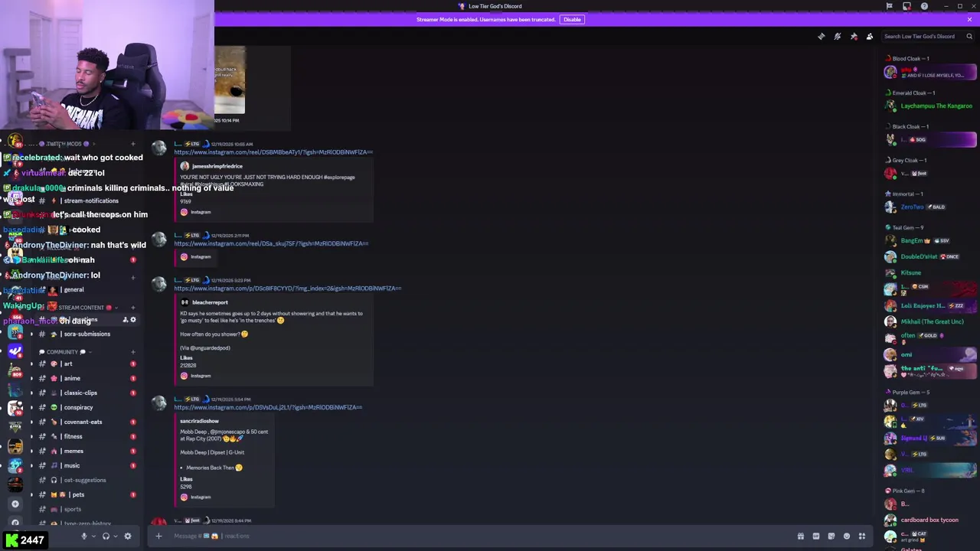Select member Mikhail (The Great Unc)
The width and height of the screenshot is (980, 551).
click(929, 321)
